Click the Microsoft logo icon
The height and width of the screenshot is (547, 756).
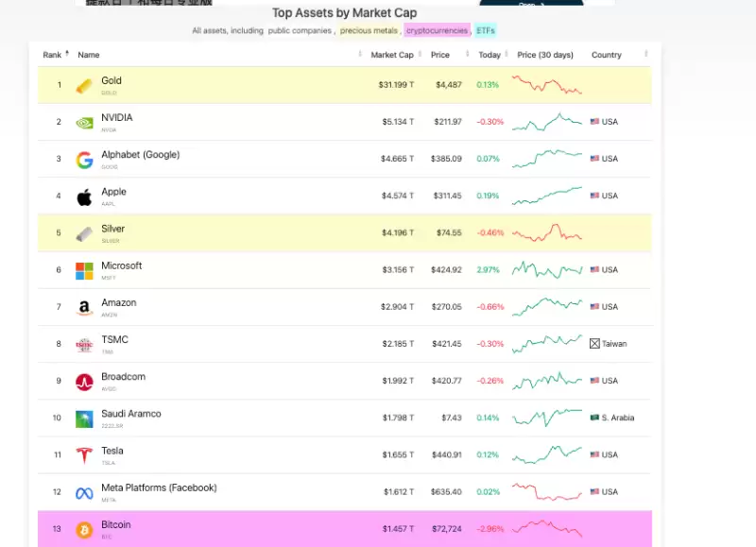84,271
